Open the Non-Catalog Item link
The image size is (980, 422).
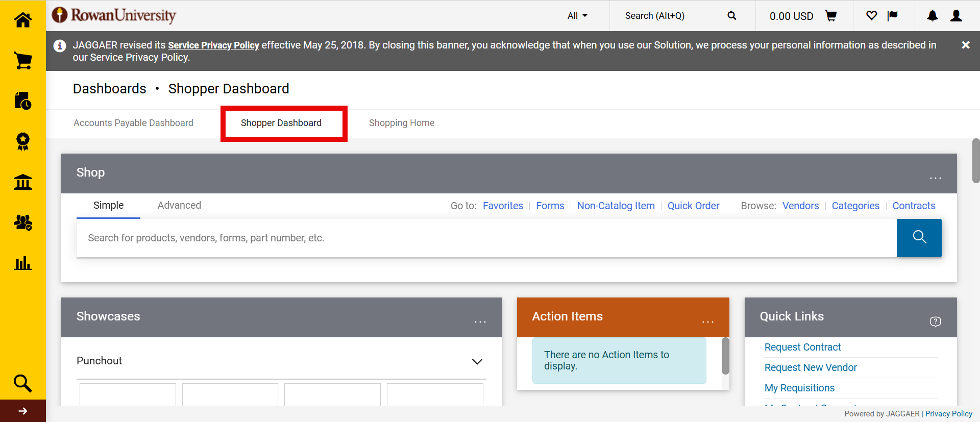[616, 206]
